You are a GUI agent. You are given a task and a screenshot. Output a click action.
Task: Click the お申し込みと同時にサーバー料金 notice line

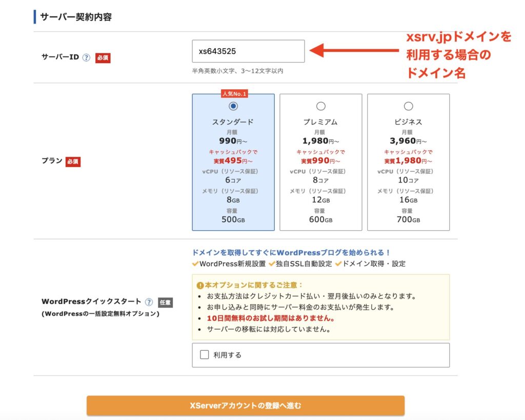(300, 307)
